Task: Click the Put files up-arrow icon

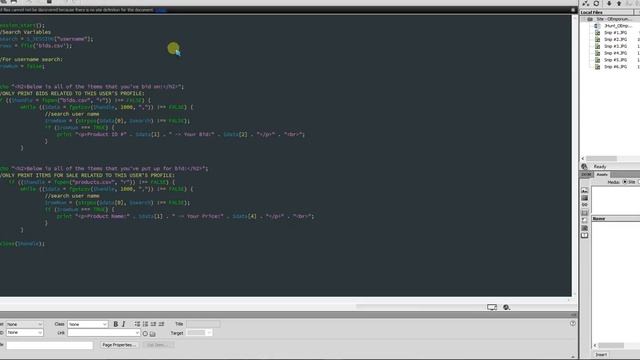Action: (619, 3)
